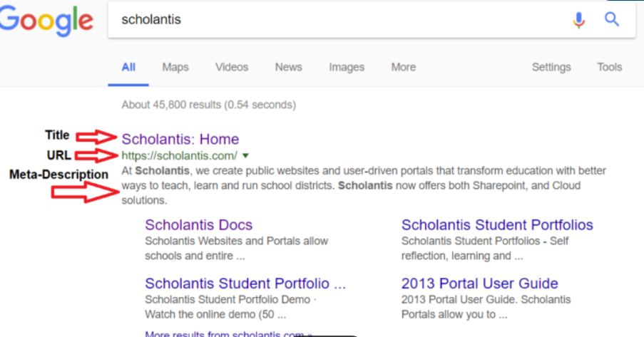Activate voice search microphone icon
The height and width of the screenshot is (337, 644).
(578, 20)
